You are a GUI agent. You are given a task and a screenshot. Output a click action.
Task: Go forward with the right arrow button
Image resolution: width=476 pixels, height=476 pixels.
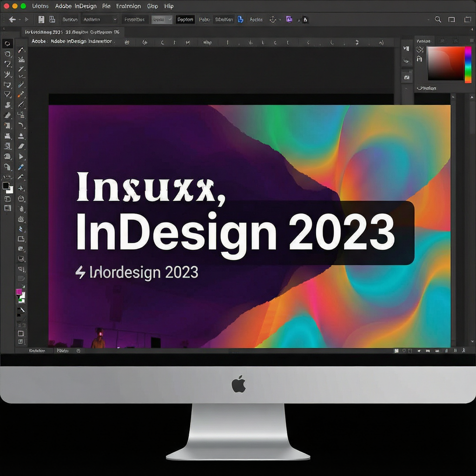click(x=26, y=20)
